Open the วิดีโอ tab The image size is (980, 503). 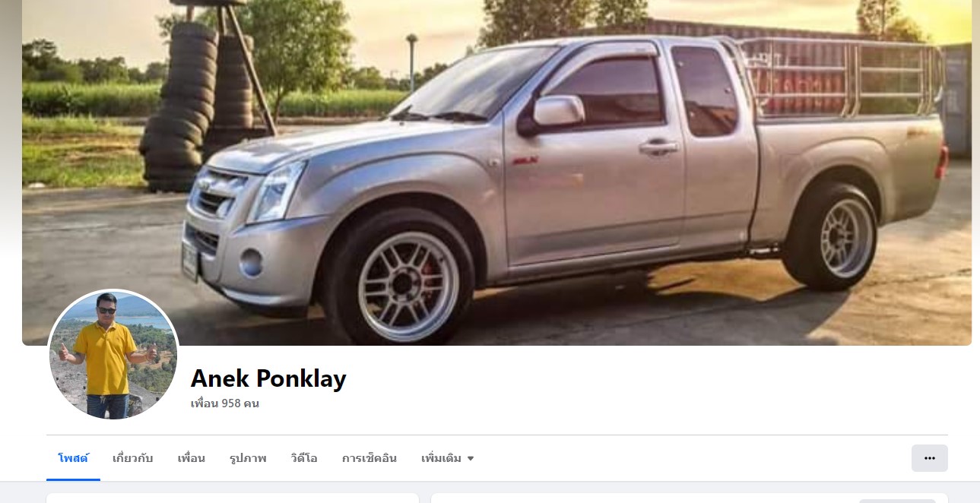pos(304,458)
